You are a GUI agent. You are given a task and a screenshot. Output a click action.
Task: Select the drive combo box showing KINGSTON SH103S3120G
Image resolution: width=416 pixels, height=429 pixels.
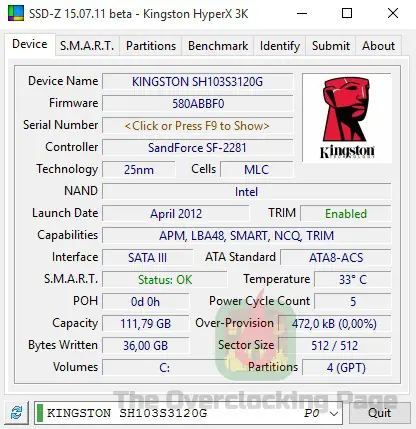[188, 413]
